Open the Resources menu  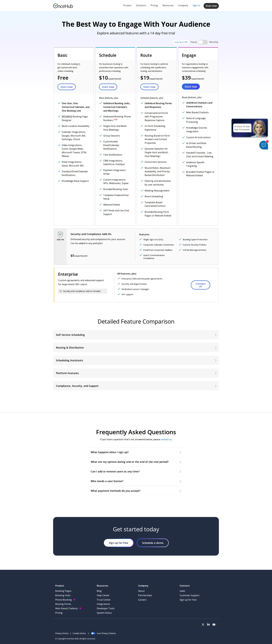pos(168,5)
